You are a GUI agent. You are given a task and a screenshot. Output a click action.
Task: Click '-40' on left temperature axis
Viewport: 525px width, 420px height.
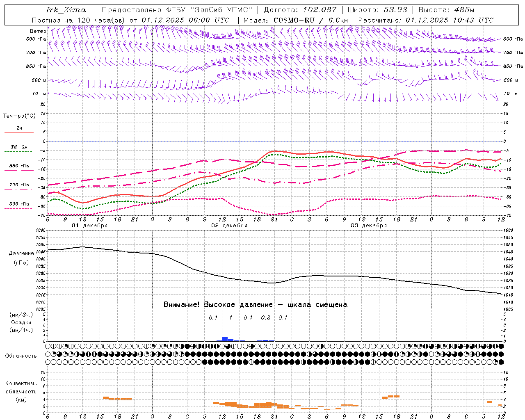pos(42,216)
